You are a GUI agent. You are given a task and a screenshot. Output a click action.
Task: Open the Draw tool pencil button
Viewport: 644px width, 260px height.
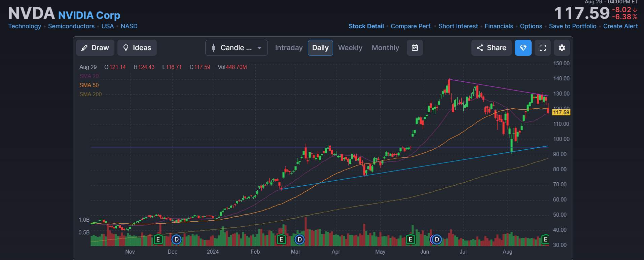pyautogui.click(x=95, y=48)
